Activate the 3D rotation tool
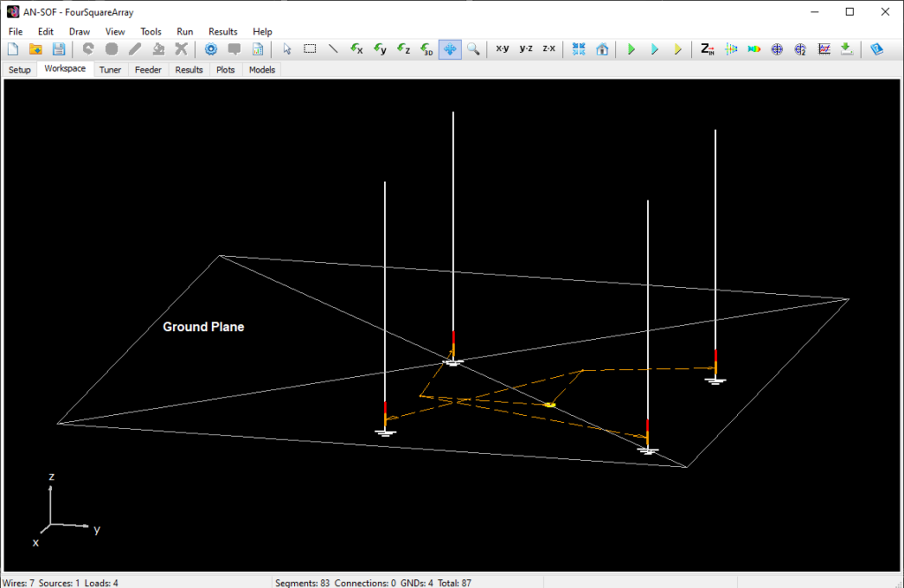904x588 pixels. pyautogui.click(x=426, y=49)
